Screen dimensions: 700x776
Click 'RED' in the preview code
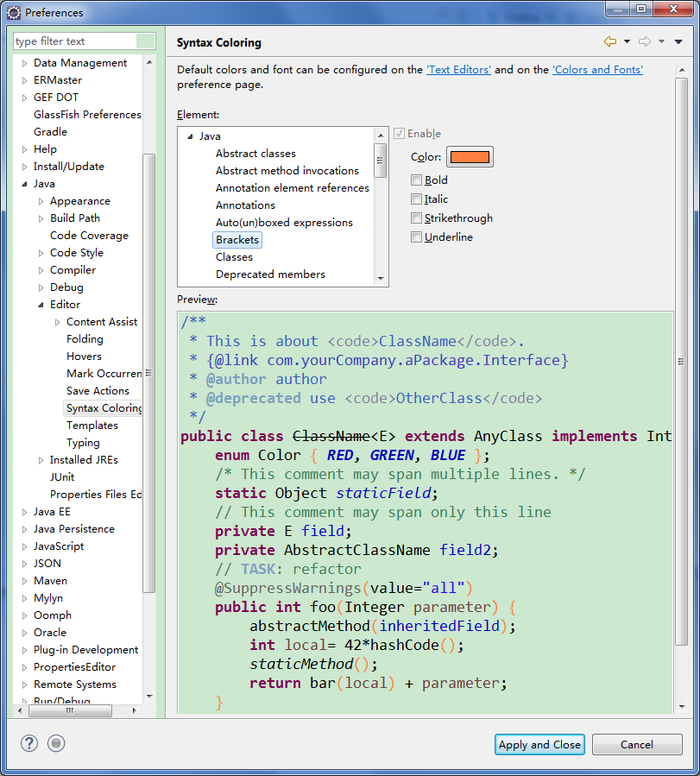point(340,455)
